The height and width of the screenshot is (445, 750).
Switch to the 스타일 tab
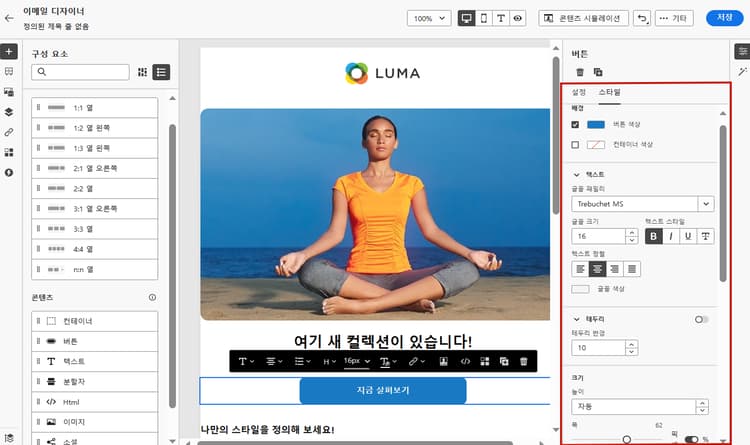609,92
